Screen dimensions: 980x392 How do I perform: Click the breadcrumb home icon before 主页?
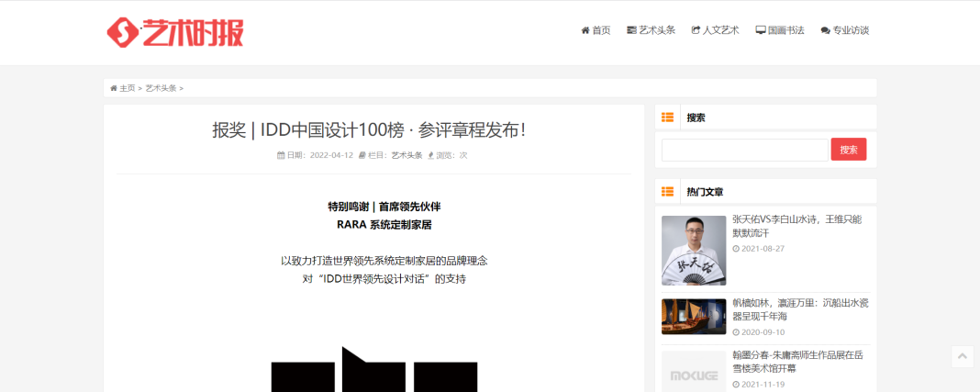[114, 88]
